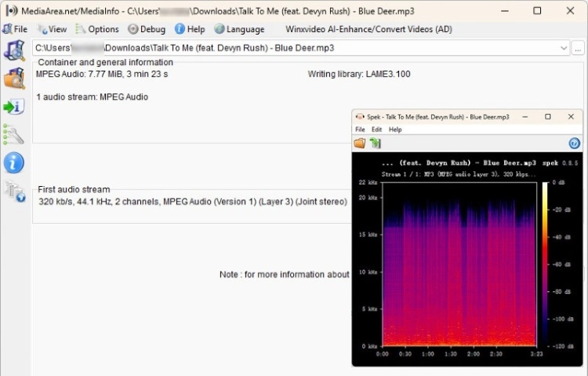Viewport: 588px width, 376px height.
Task: Click the Winxvideo AI-Enhance/Convert Videos ad link
Action: click(368, 29)
